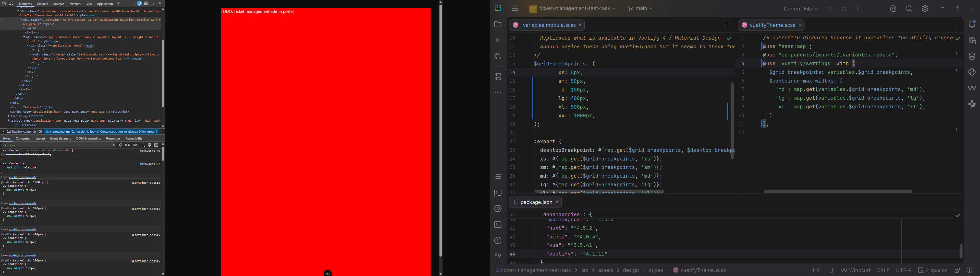Toggle the .cls class editor

[135, 145]
